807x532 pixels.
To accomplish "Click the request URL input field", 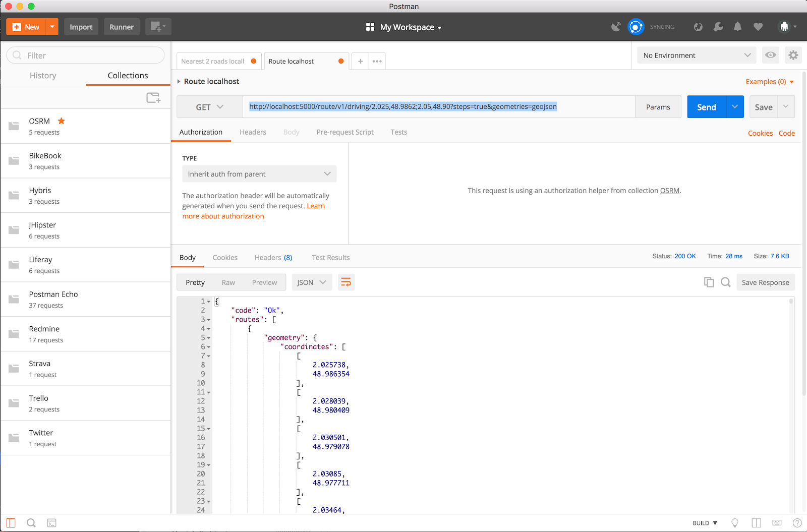I will point(439,107).
